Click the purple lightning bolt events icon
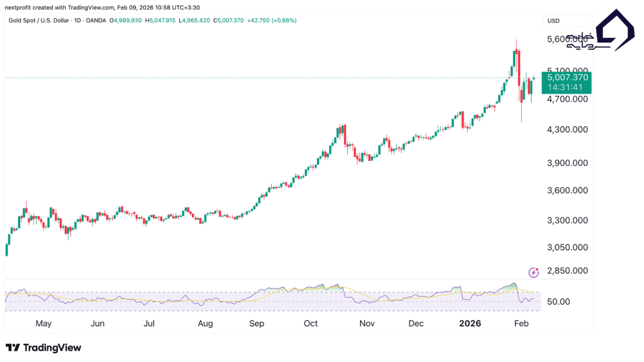644x362 pixels. click(x=534, y=272)
